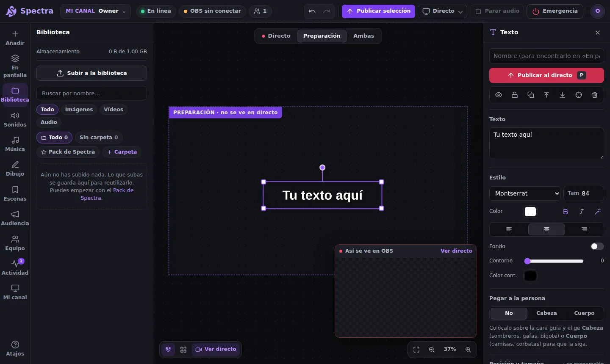This screenshot has width=610, height=364.
Task: Align text left
Action: click(509, 229)
